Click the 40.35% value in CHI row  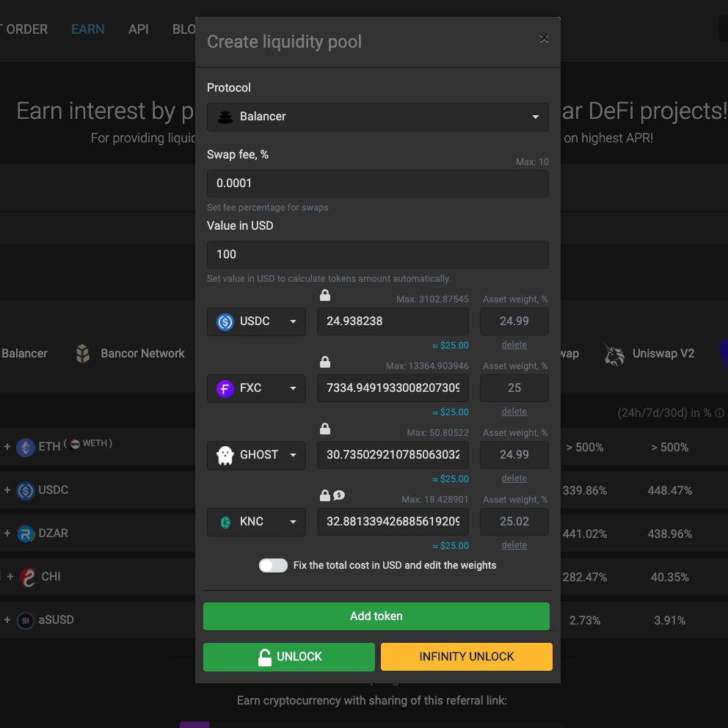coord(669,577)
